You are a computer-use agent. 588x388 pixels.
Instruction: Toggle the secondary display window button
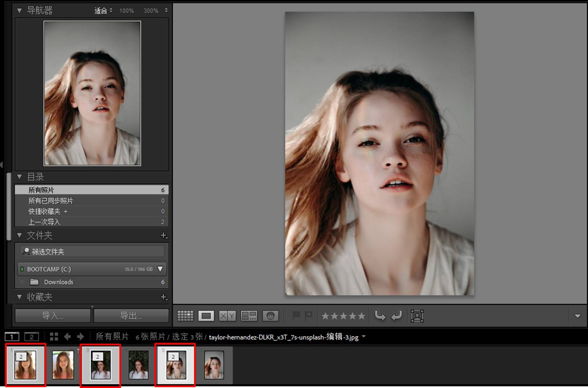click(x=31, y=337)
